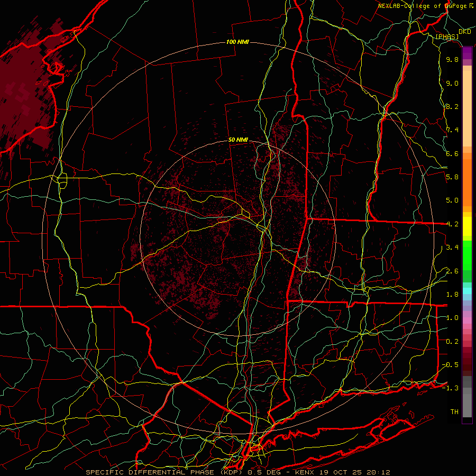
Task: Pick the bright green swatch on color bar
Action: 467,255
